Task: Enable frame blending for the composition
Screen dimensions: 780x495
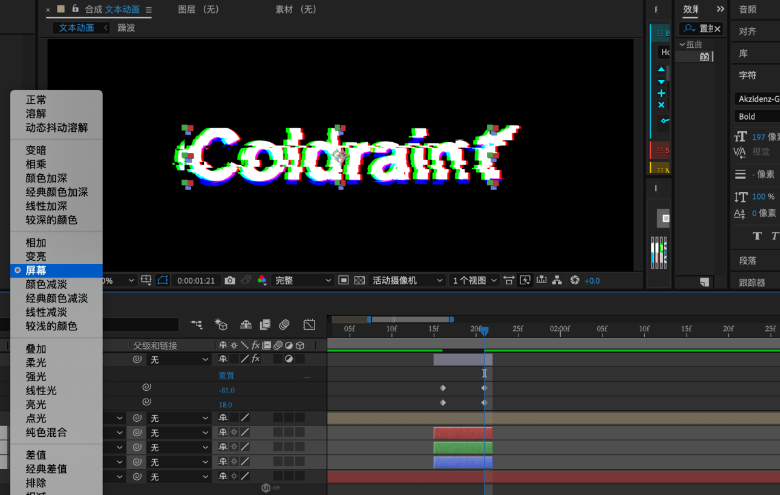Action: point(265,325)
